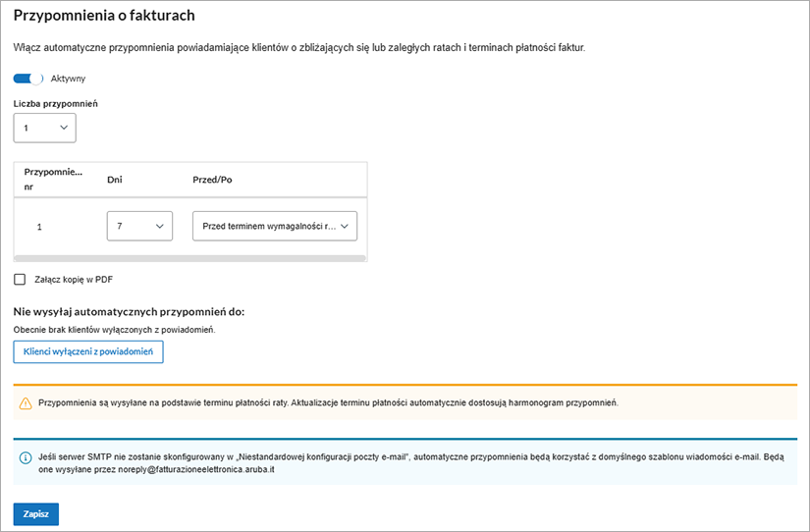
Task: Open the Liczba przypomnień dropdown
Action: tap(44, 128)
